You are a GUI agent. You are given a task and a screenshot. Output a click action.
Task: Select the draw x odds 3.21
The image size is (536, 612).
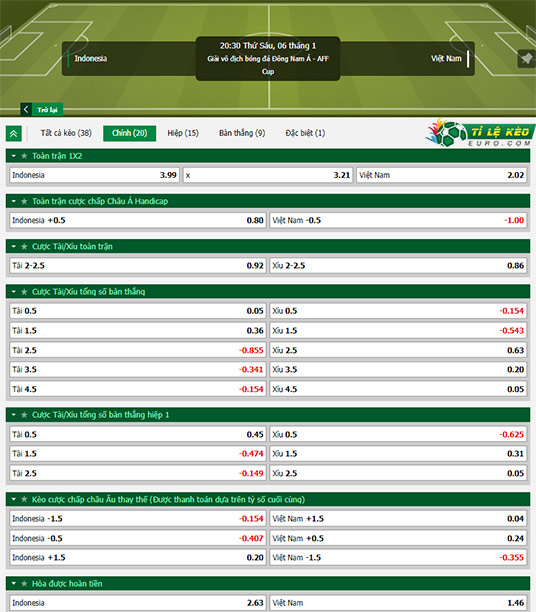click(268, 175)
